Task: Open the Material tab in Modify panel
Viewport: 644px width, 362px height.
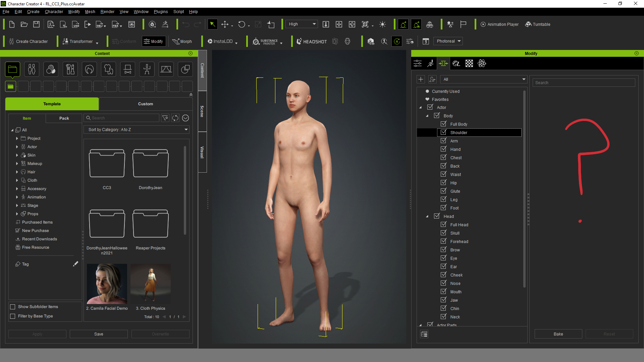Action: point(456,63)
